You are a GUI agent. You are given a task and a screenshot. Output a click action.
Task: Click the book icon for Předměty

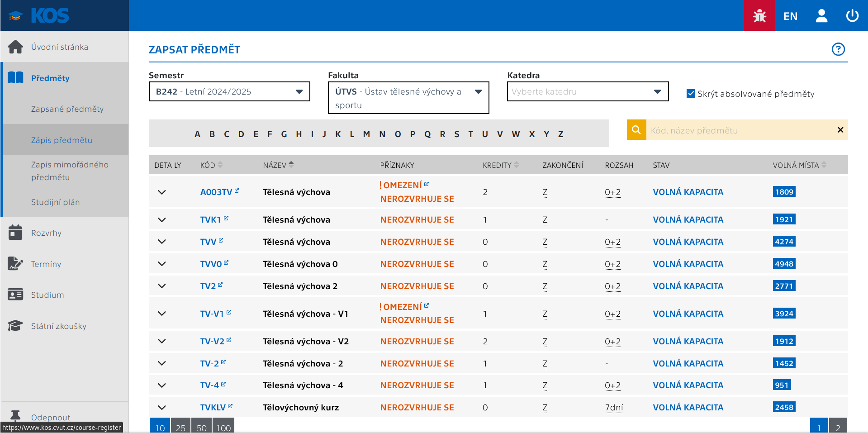[15, 78]
